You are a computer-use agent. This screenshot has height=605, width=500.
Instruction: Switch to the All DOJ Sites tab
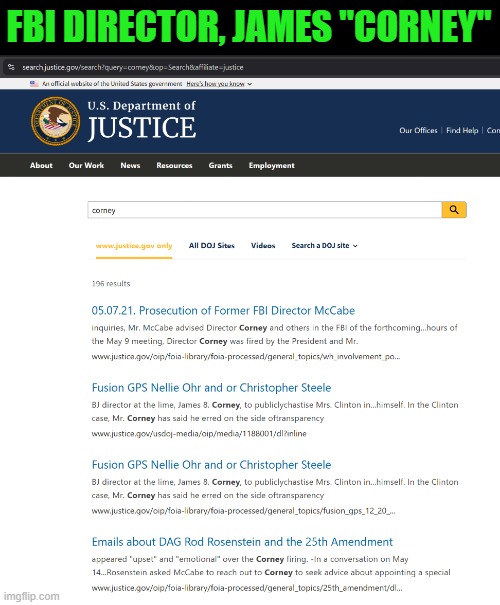click(212, 245)
